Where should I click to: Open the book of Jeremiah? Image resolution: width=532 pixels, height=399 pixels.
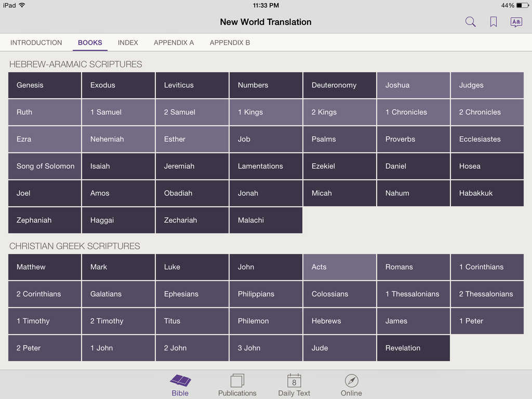192,166
